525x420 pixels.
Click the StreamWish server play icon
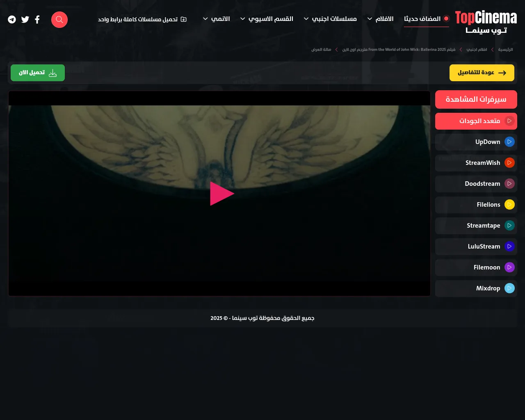tap(509, 163)
